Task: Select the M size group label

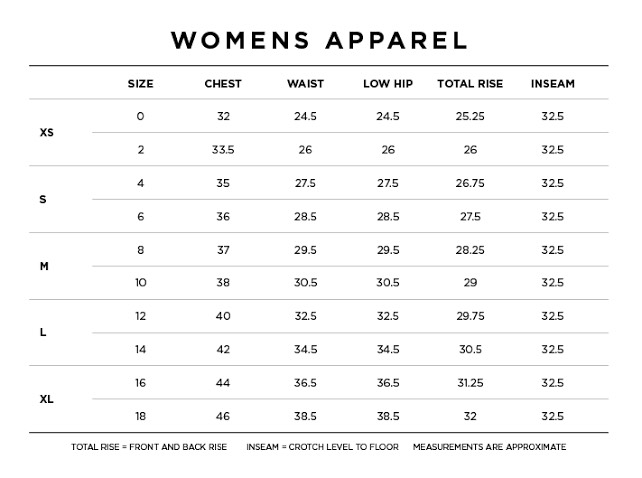Action: coord(44,266)
